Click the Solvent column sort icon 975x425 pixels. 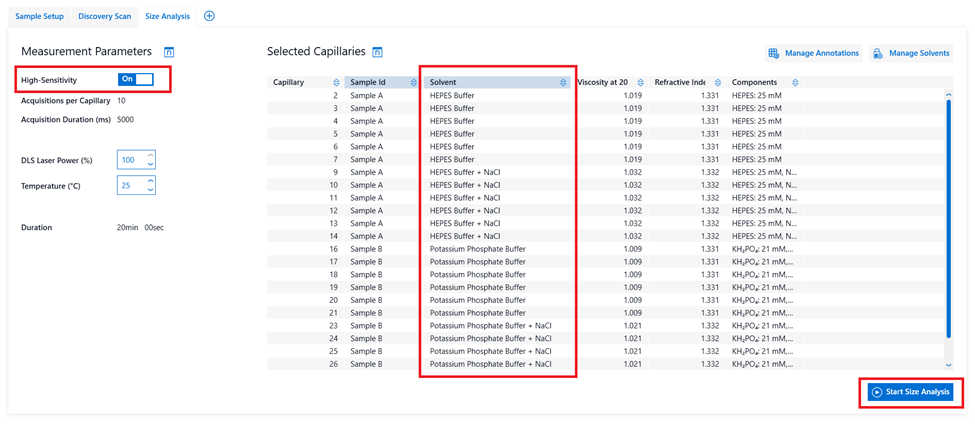coord(563,83)
